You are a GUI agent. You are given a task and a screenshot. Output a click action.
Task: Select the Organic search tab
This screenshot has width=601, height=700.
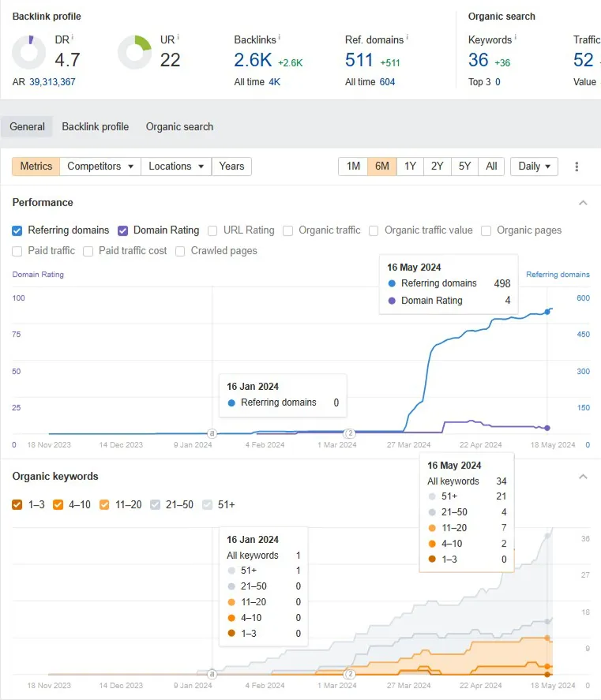click(179, 127)
